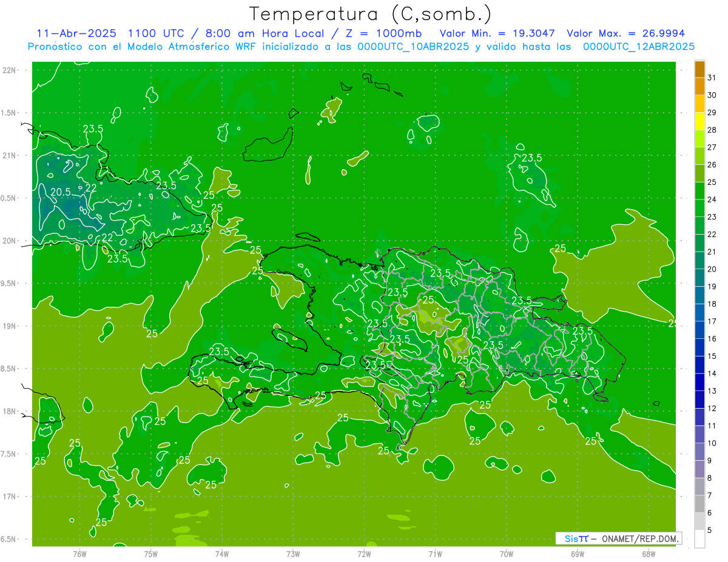Pick the dark orange swatch above 31 in colorbar
Screen dimensions: 728x562
click(699, 69)
